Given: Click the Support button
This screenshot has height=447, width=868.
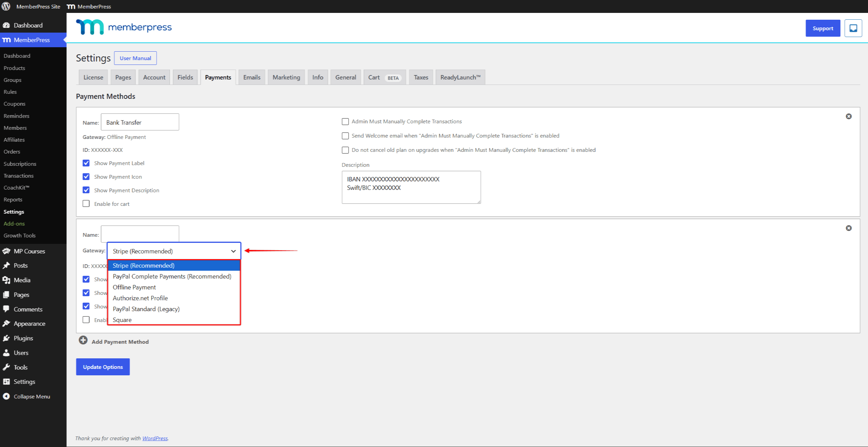Looking at the screenshot, I should tap(823, 28).
